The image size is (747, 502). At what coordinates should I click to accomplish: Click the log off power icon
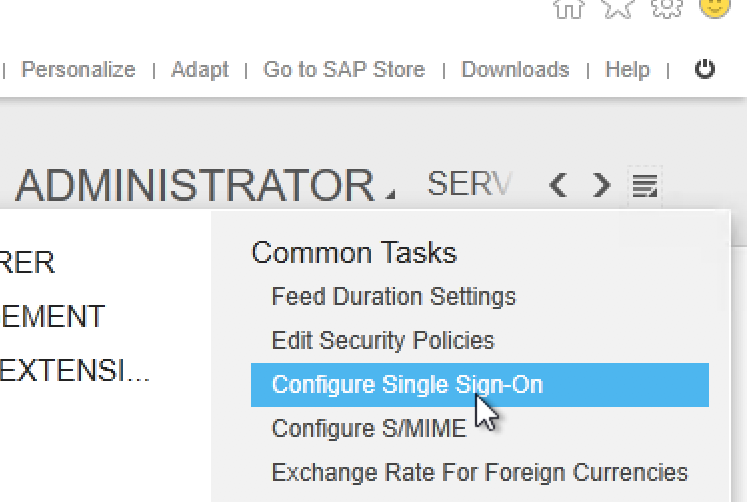705,69
